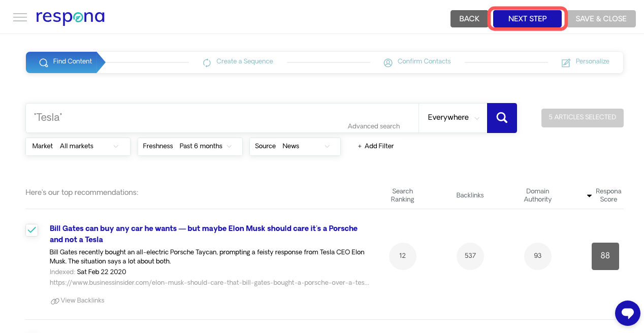Click the 5 ARTICLES SELECTED button
Image resolution: width=644 pixels, height=333 pixels.
(x=583, y=118)
